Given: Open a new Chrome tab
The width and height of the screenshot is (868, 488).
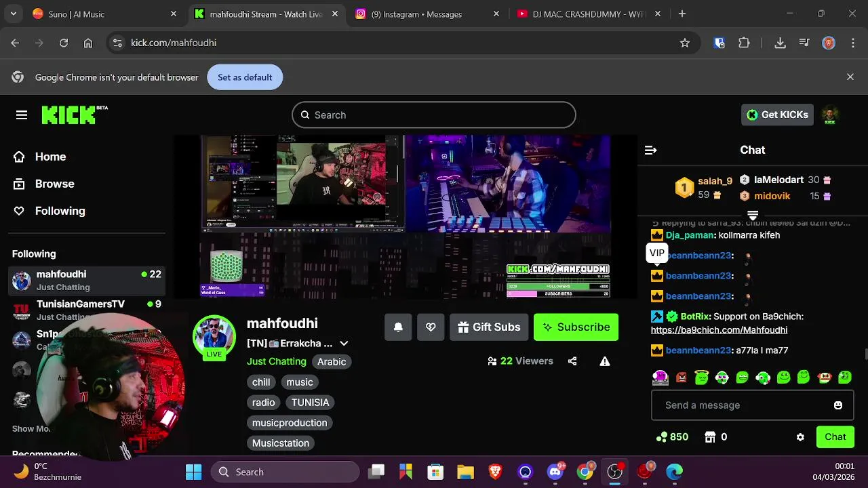Looking at the screenshot, I should point(682,14).
